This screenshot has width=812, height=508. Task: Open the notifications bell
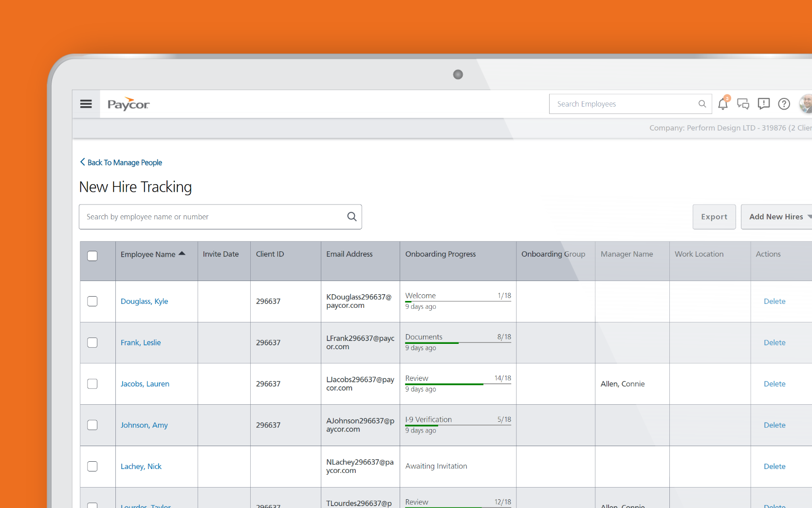[723, 103]
